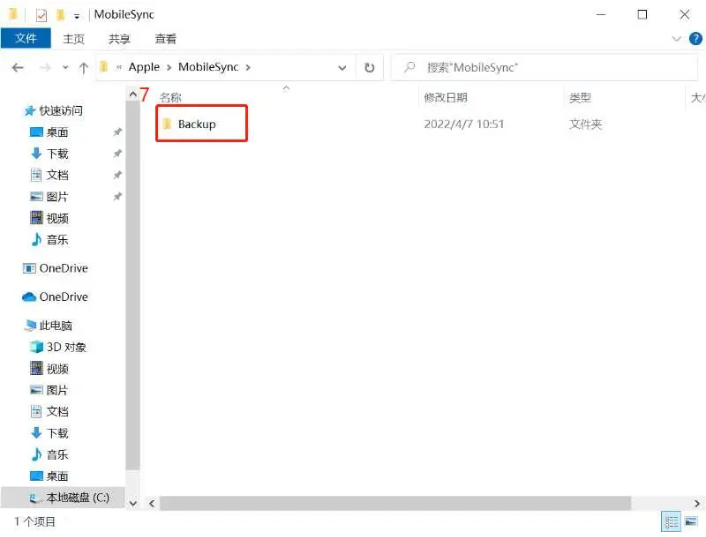706x537 pixels.
Task: Click the 1 个项目 status text
Action: pyautogui.click(x=35, y=522)
